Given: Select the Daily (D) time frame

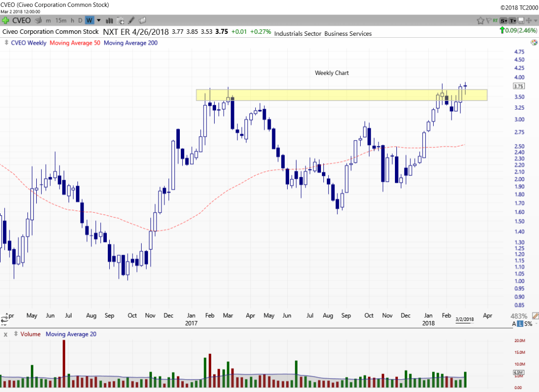Looking at the screenshot, I should (x=80, y=20).
